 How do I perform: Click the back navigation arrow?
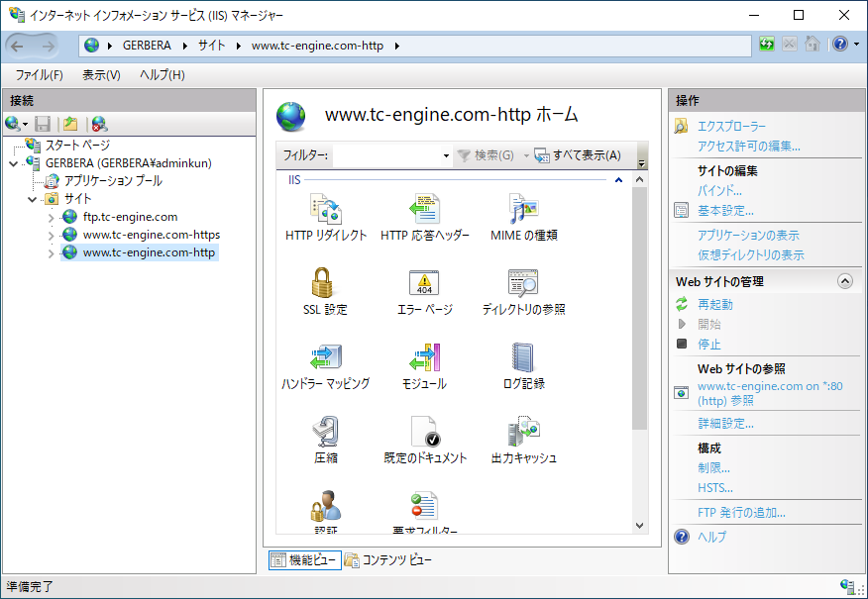17,46
